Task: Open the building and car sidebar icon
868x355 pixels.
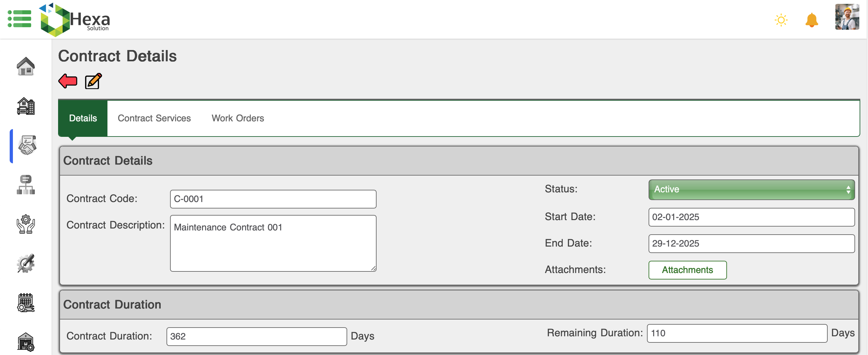Action: pyautogui.click(x=25, y=106)
